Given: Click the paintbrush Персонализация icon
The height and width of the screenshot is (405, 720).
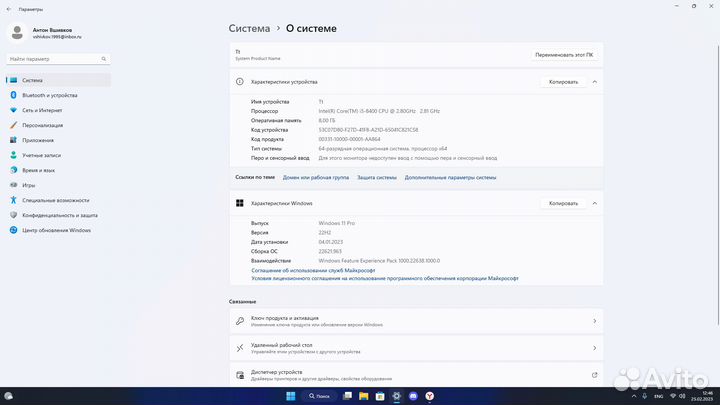Looking at the screenshot, I should [x=13, y=125].
